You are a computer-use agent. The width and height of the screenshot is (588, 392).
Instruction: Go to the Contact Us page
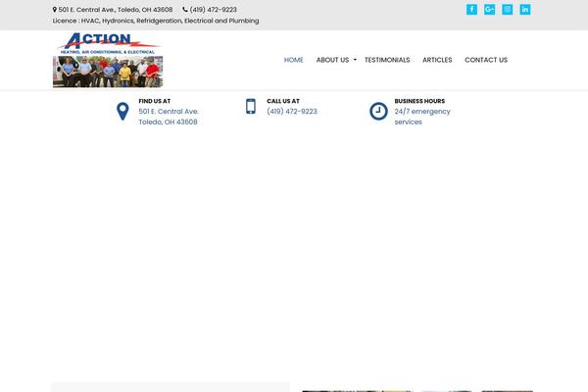pos(486,60)
